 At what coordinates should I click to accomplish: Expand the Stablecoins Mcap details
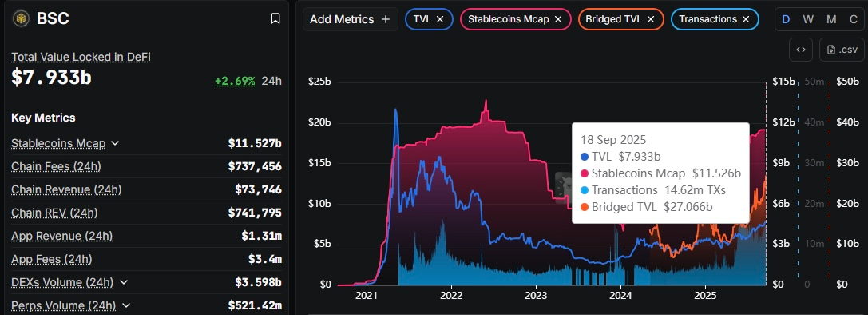point(115,143)
